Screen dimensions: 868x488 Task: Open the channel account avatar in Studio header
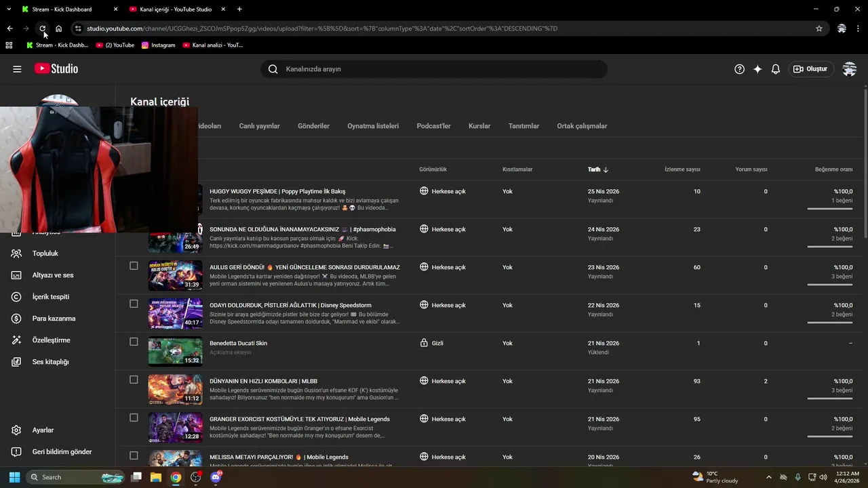point(849,69)
